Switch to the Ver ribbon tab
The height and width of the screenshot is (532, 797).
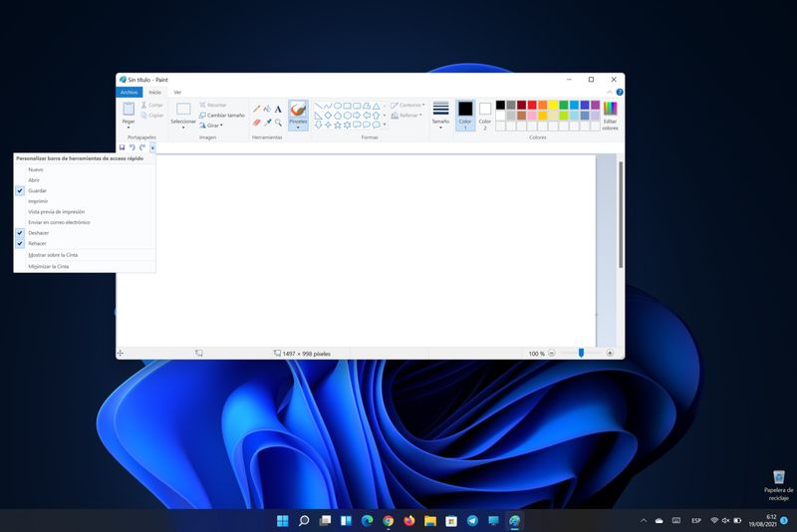click(177, 92)
